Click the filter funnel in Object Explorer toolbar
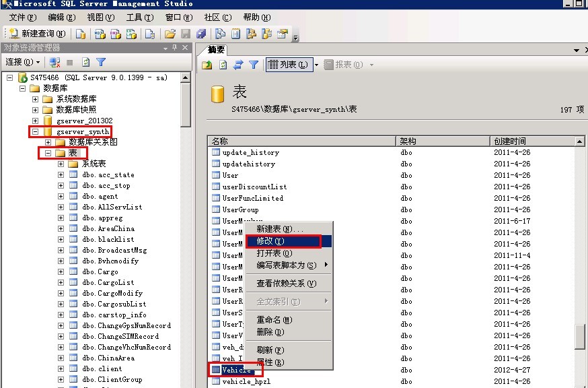This screenshot has width=588, height=388. [x=101, y=62]
